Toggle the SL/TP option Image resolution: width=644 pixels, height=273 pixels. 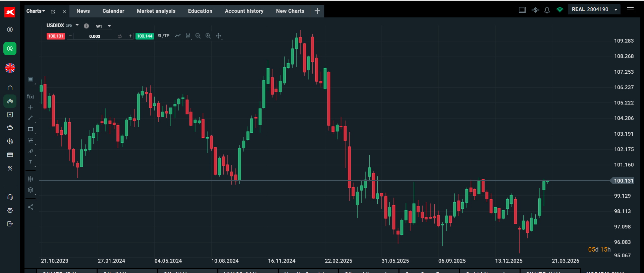point(163,36)
